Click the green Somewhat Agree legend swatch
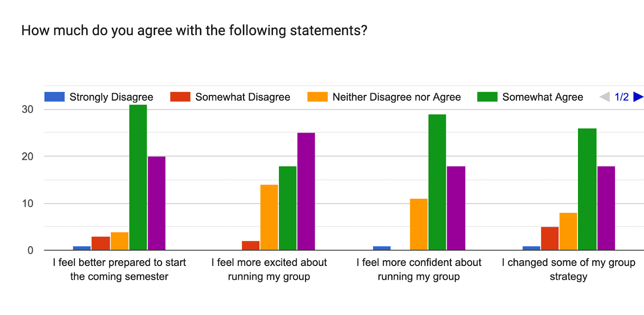 click(487, 97)
